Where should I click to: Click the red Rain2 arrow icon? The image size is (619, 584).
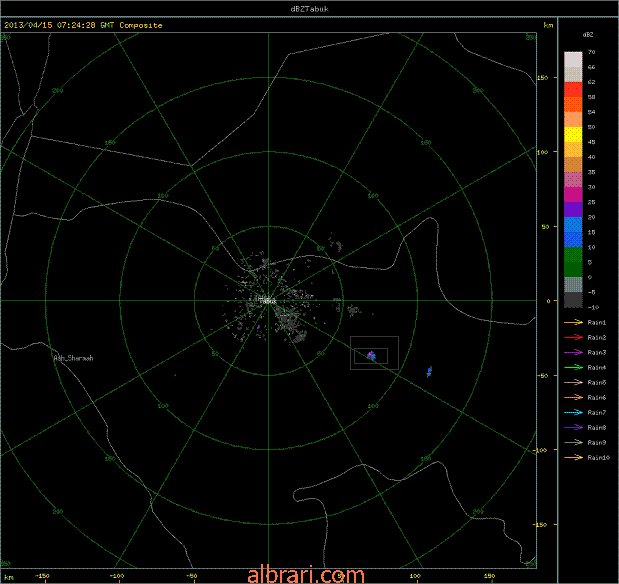[574, 337]
